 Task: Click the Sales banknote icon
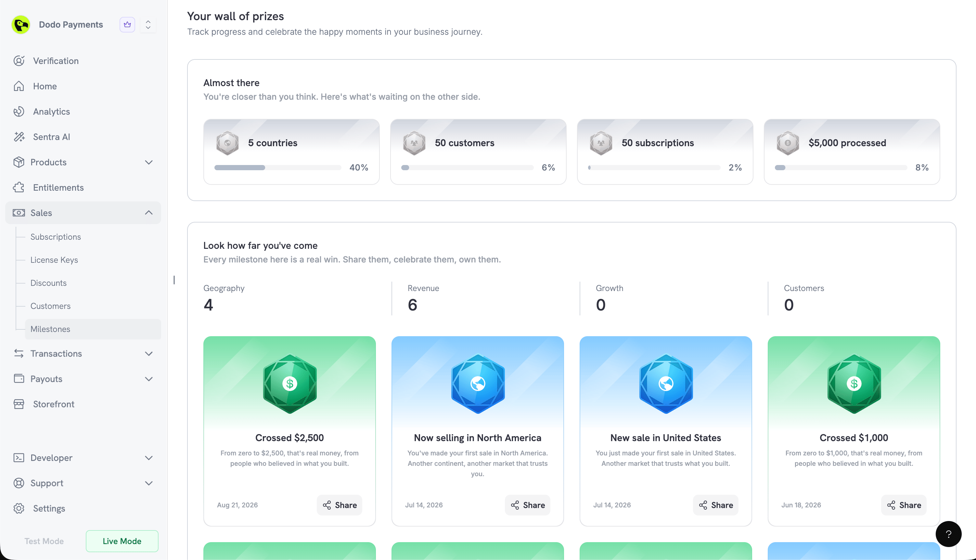pos(19,213)
